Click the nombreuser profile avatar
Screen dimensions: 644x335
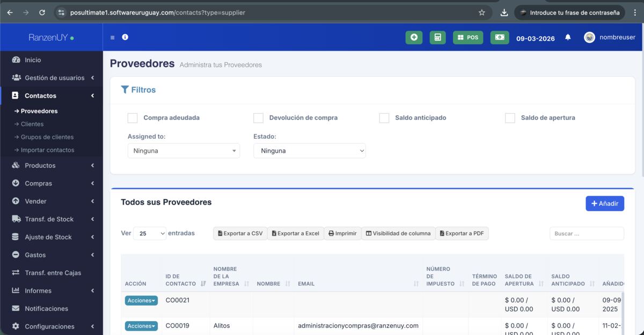click(x=589, y=38)
